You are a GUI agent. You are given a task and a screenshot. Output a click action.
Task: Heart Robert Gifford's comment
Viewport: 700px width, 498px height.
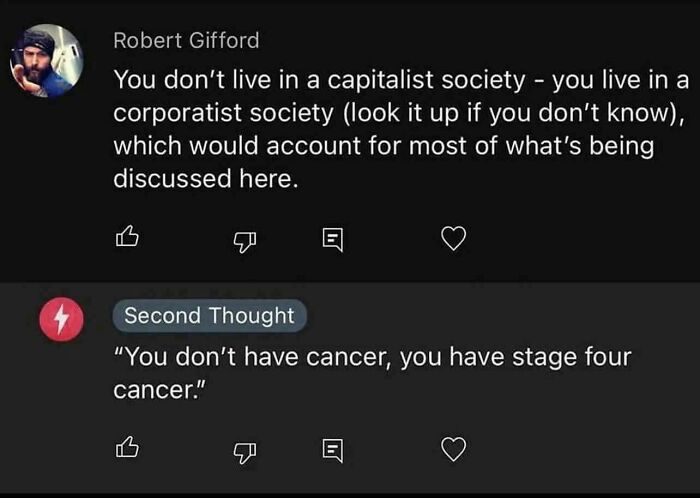click(x=454, y=238)
